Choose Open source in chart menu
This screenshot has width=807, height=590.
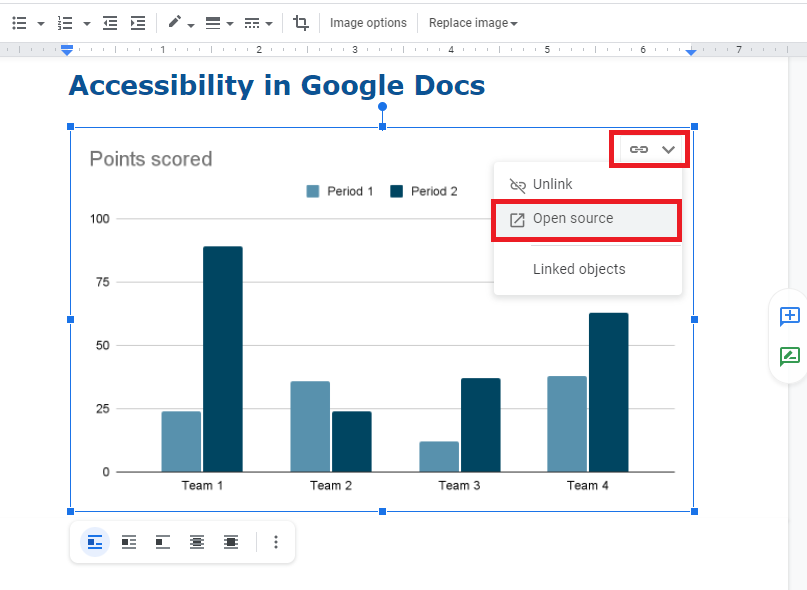(572, 219)
